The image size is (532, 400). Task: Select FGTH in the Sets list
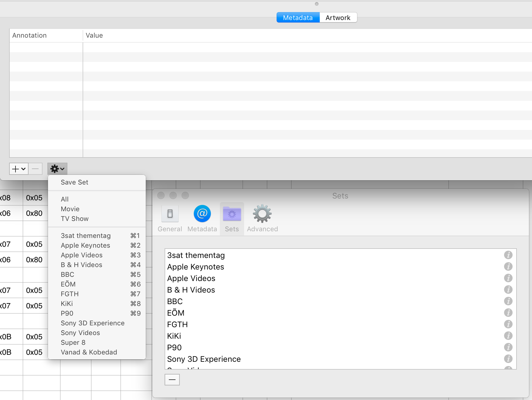pos(340,324)
